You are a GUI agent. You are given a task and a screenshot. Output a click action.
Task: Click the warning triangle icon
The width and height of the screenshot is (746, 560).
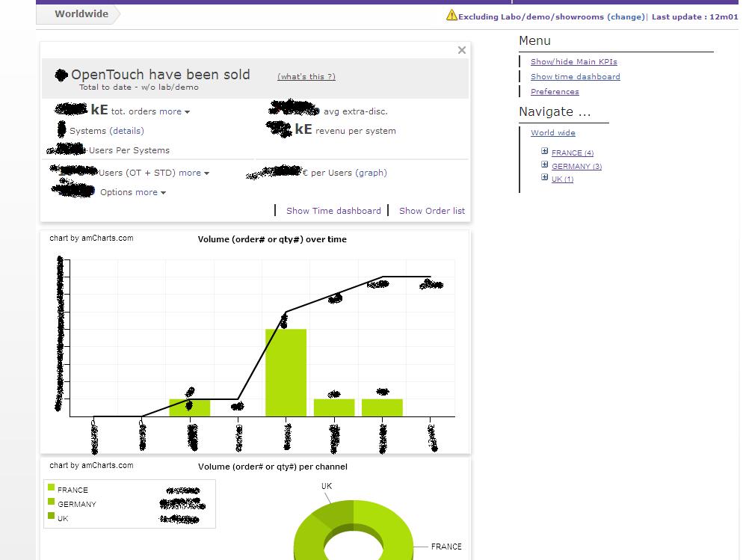pos(451,15)
